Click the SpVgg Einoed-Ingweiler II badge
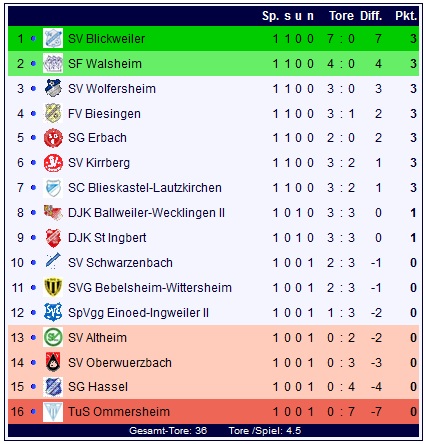Screen dimensions: 426x444 point(53,312)
